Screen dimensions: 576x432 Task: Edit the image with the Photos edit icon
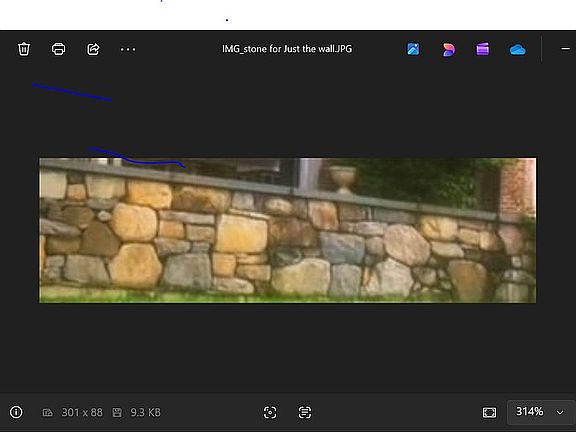point(413,49)
